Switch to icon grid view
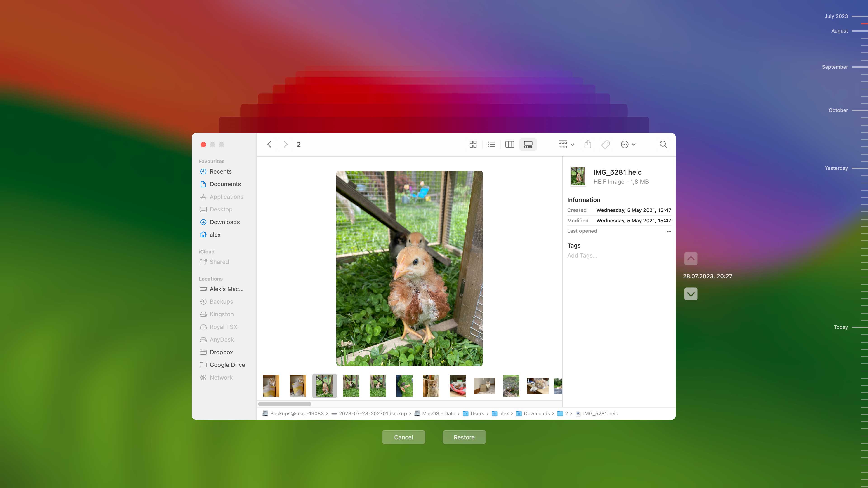The width and height of the screenshot is (868, 488). coord(473,144)
